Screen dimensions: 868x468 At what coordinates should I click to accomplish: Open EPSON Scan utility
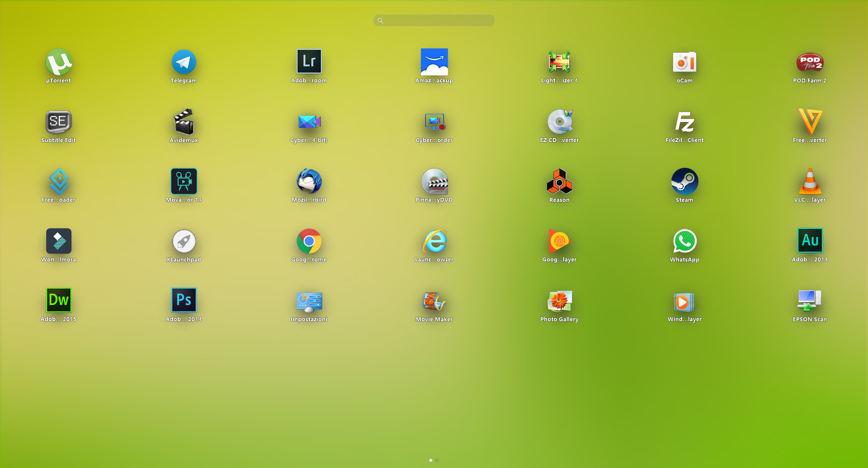(810, 301)
